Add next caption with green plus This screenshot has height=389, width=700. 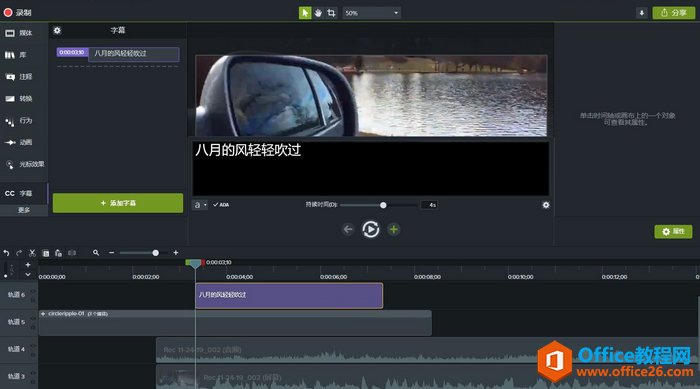pos(393,230)
